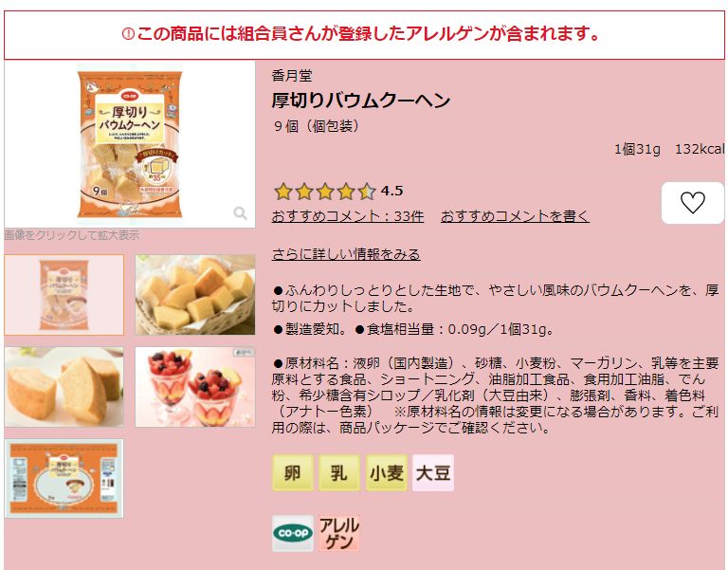The image size is (728, 570).
Task: Click the five-star rating display
Action: (324, 192)
